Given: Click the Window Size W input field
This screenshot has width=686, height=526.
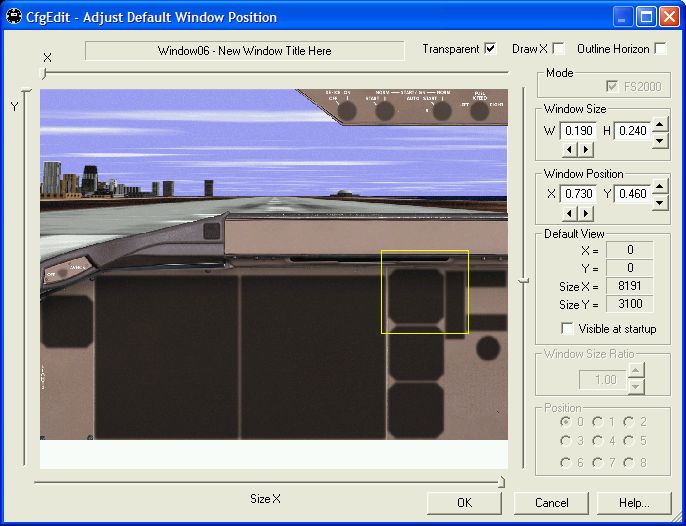Looking at the screenshot, I should click(x=579, y=131).
